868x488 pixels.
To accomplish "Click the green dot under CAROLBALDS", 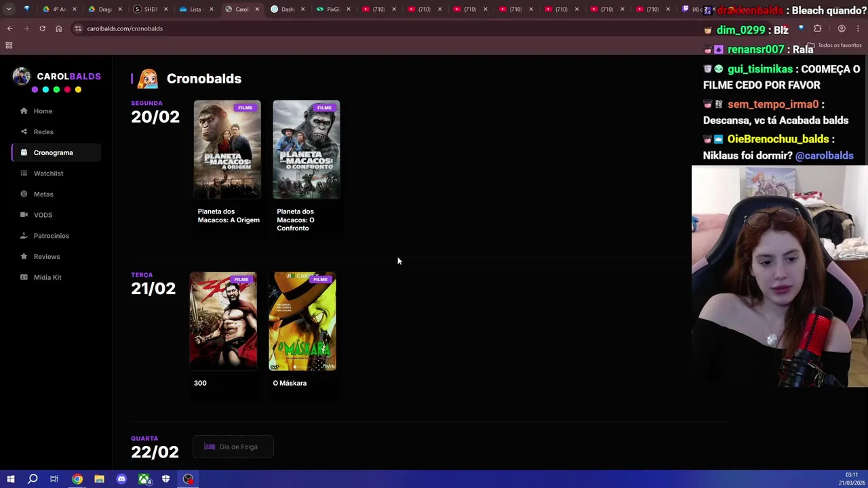I will coord(56,89).
